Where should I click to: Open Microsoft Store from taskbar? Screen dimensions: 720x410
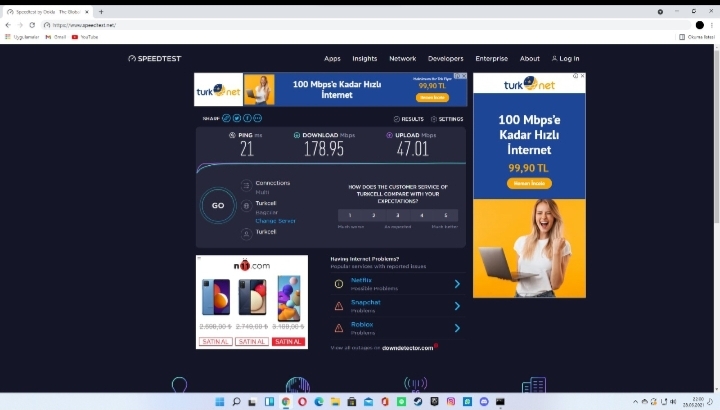[x=352, y=402]
